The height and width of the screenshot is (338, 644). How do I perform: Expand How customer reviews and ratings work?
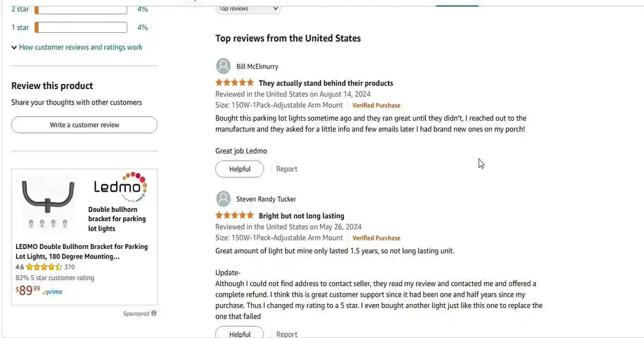pos(77,47)
